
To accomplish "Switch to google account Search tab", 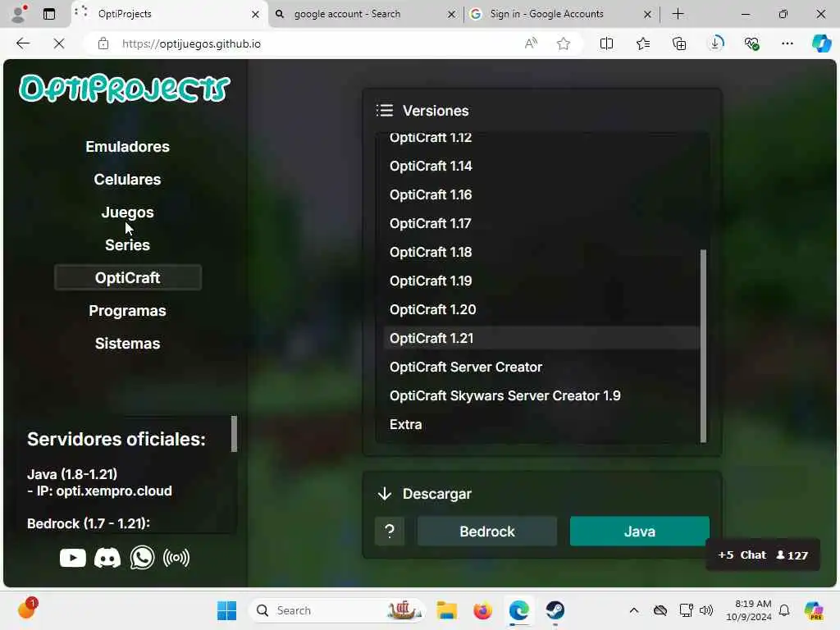I will [365, 14].
